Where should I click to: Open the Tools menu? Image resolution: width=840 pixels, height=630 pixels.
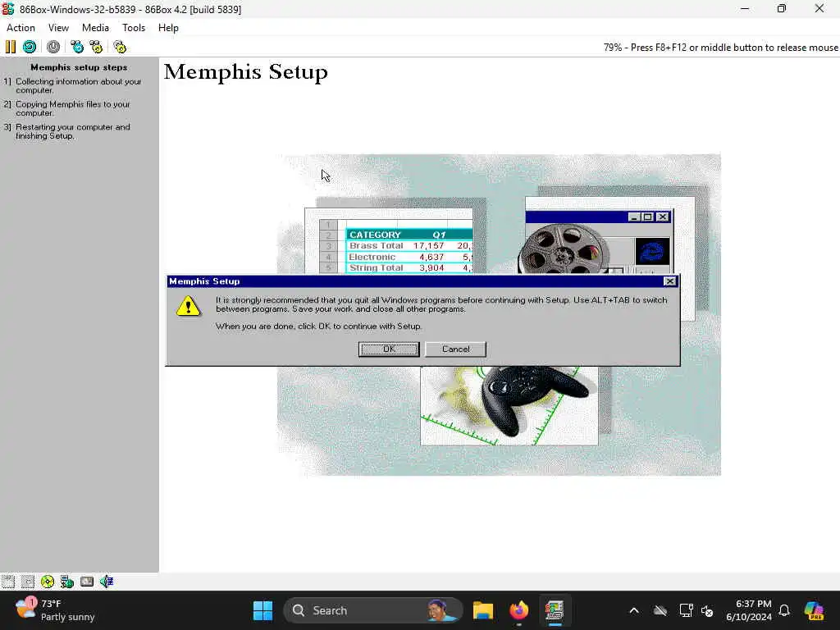[134, 28]
